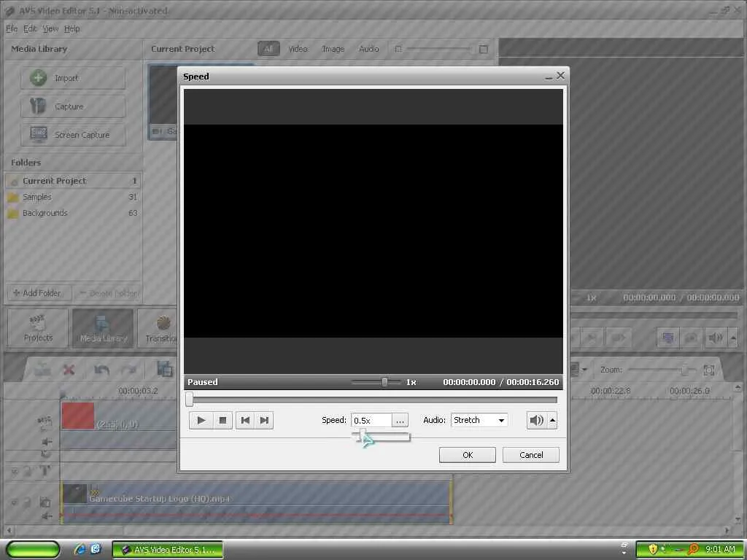747x560 pixels.
Task: Open Internet Explorer from quick launch
Action: (80, 549)
